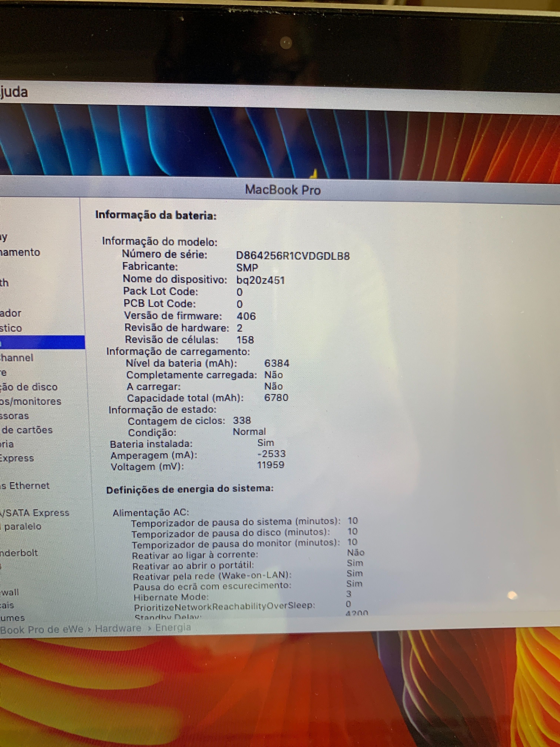Click 'Reativar pela rede (Wake-on-LAN):' label

click(212, 576)
